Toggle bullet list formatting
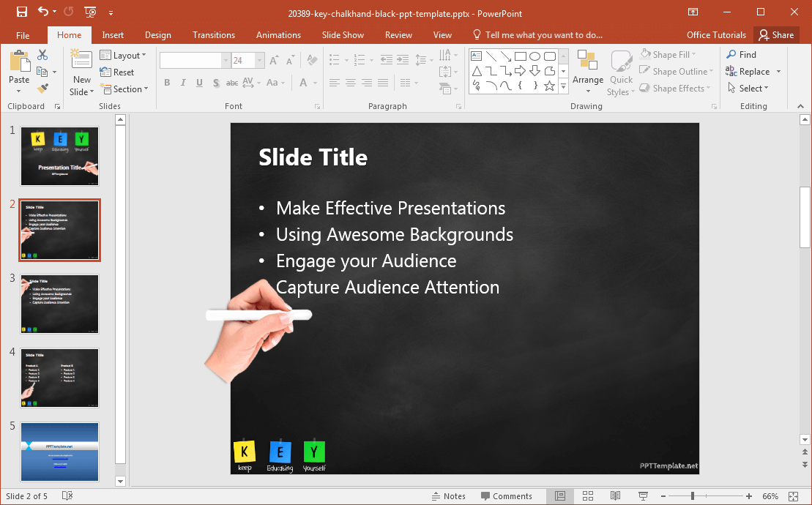This screenshot has height=505, width=812. pyautogui.click(x=335, y=59)
